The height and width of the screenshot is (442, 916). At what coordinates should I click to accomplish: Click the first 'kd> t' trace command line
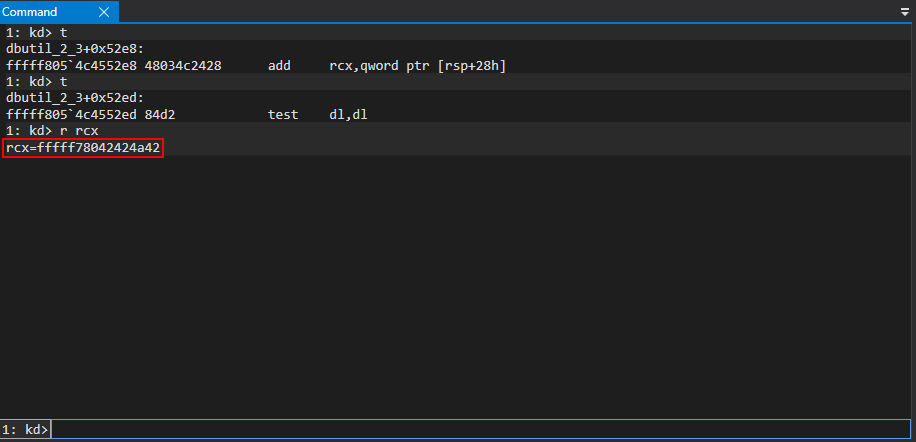point(36,32)
